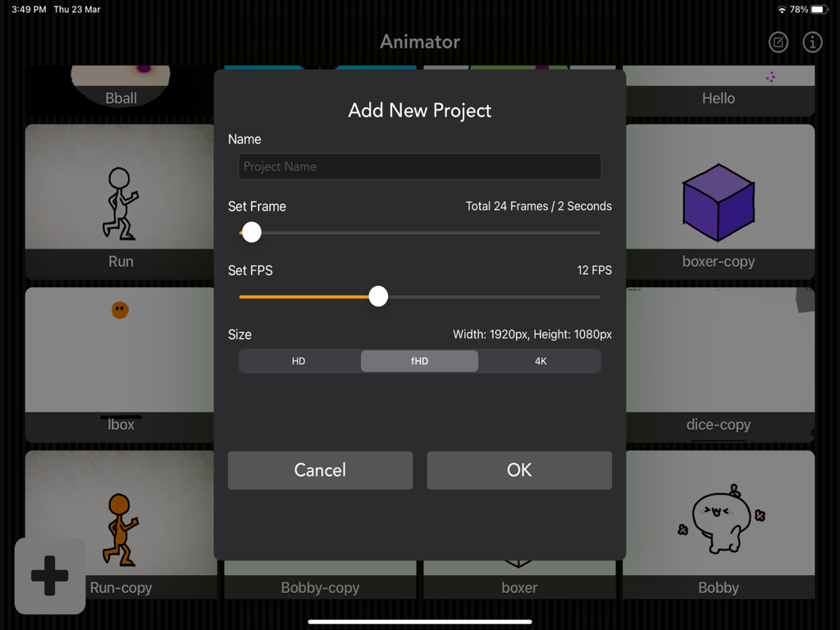Cancel the Add New Project dialog
The width and height of the screenshot is (840, 630).
(x=320, y=470)
